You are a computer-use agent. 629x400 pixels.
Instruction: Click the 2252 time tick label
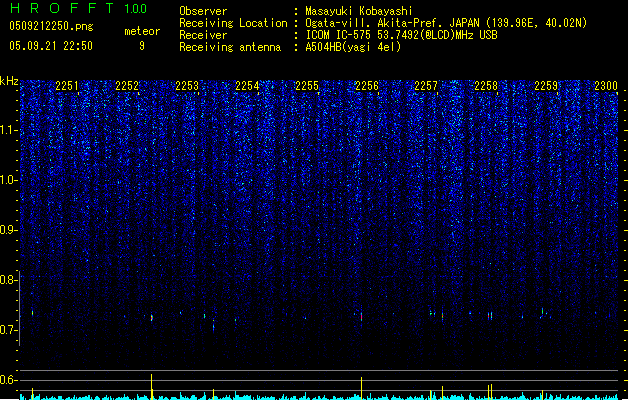point(127,86)
